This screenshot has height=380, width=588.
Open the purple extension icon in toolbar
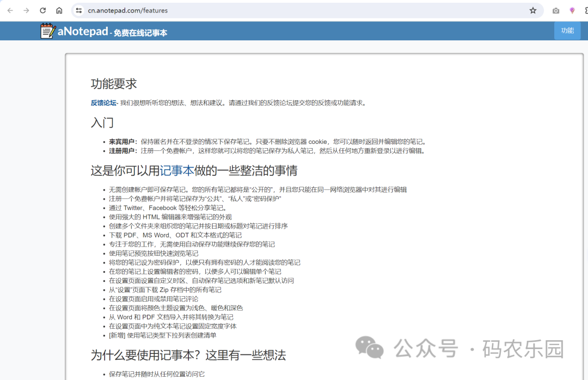[x=572, y=11]
